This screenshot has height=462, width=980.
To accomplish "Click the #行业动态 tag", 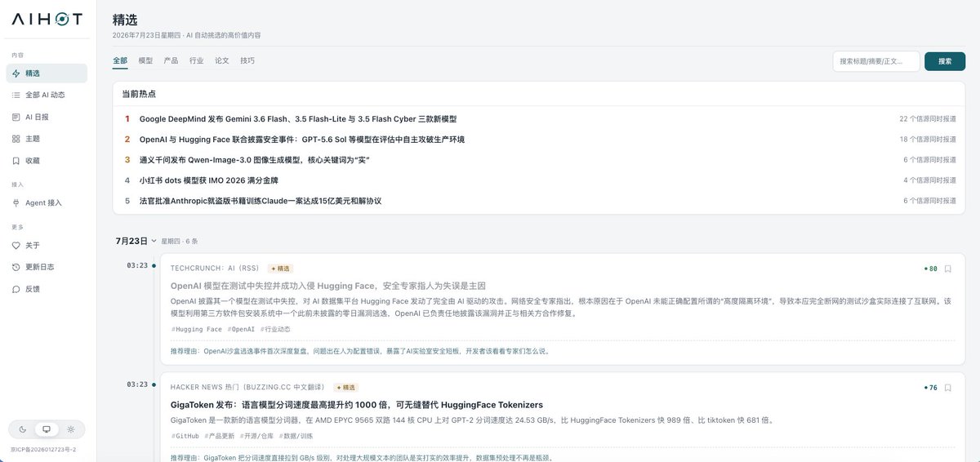I will click(275, 329).
